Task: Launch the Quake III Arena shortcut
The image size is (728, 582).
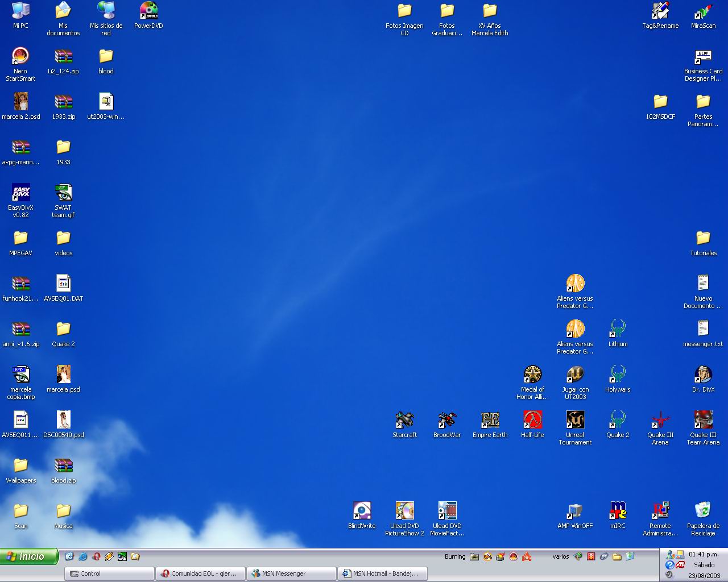Action: tap(660, 419)
